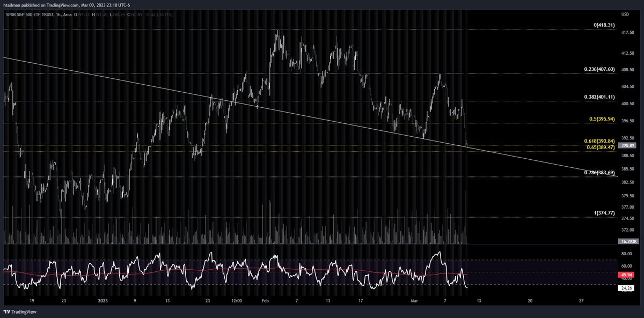Screen dimensions: 644x318
Task: Click the 377.00 price axis label
Action: [x=627, y=207]
